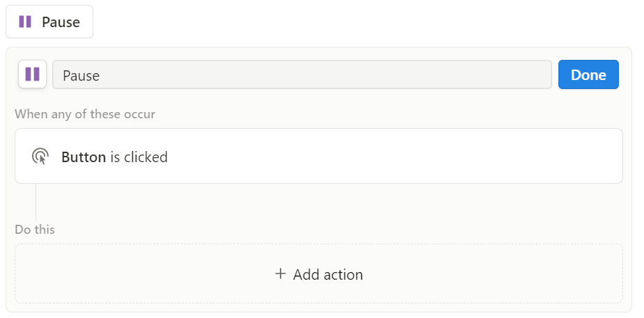
Task: Click empty right area of the trigger card
Action: (452, 156)
